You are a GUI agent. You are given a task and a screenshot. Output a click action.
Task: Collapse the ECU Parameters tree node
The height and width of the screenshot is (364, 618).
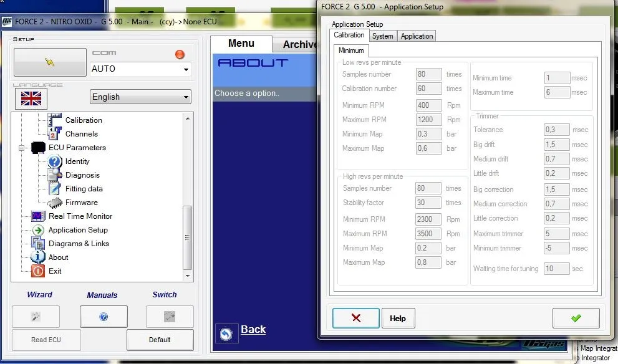click(22, 148)
